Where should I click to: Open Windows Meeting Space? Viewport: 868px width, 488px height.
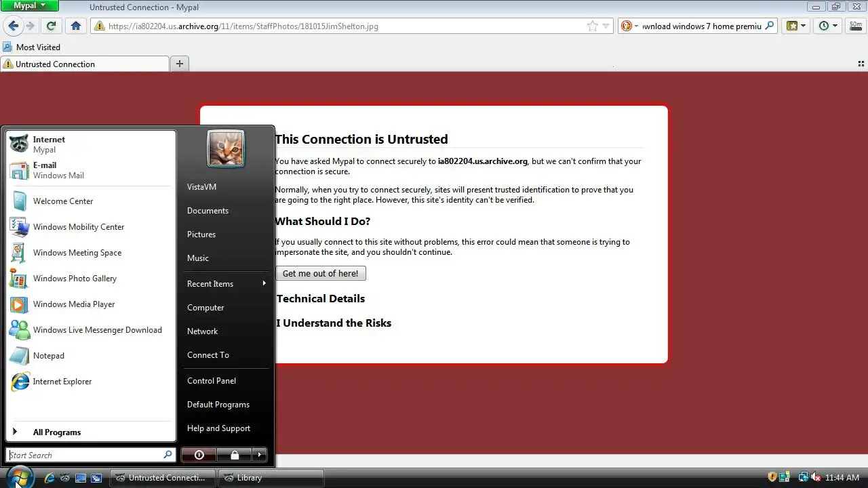(x=90, y=253)
